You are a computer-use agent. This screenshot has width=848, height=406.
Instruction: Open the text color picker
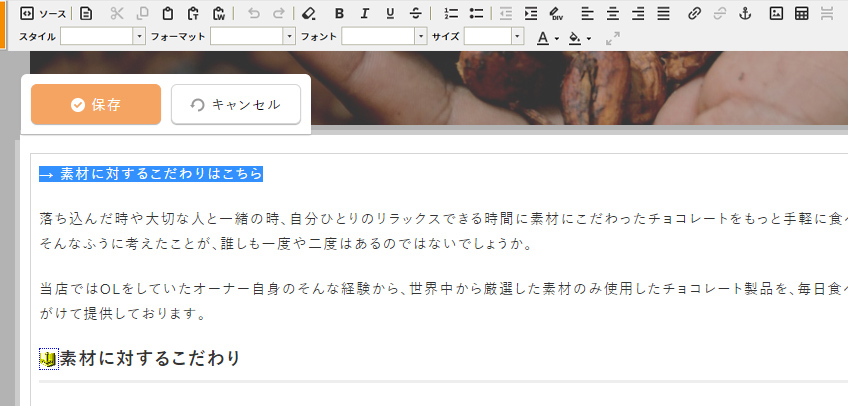[x=547, y=38]
